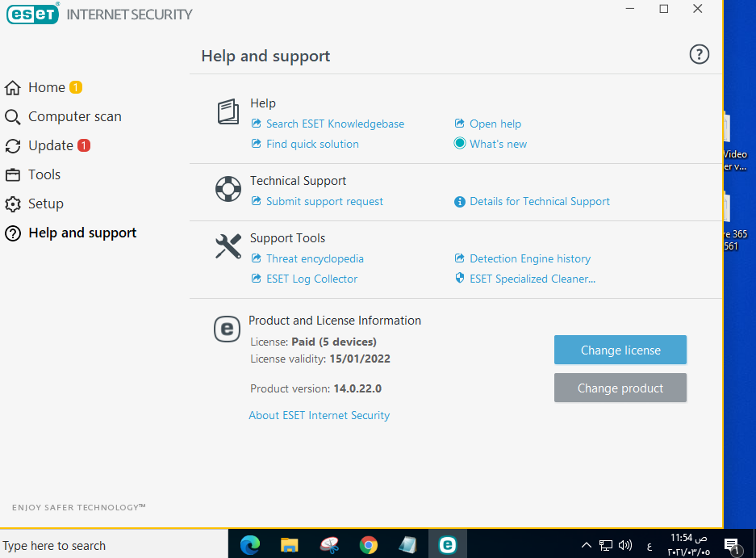Open the Action Center notifications icon

click(x=733, y=546)
